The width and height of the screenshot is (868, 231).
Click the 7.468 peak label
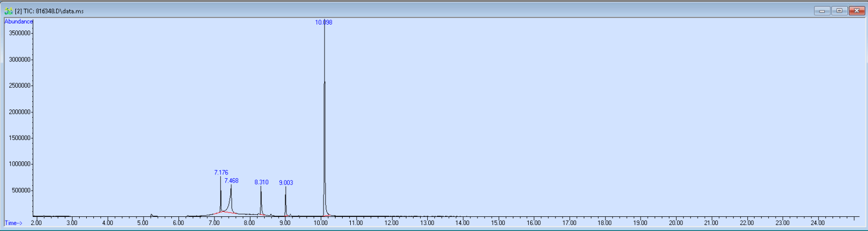pyautogui.click(x=231, y=181)
